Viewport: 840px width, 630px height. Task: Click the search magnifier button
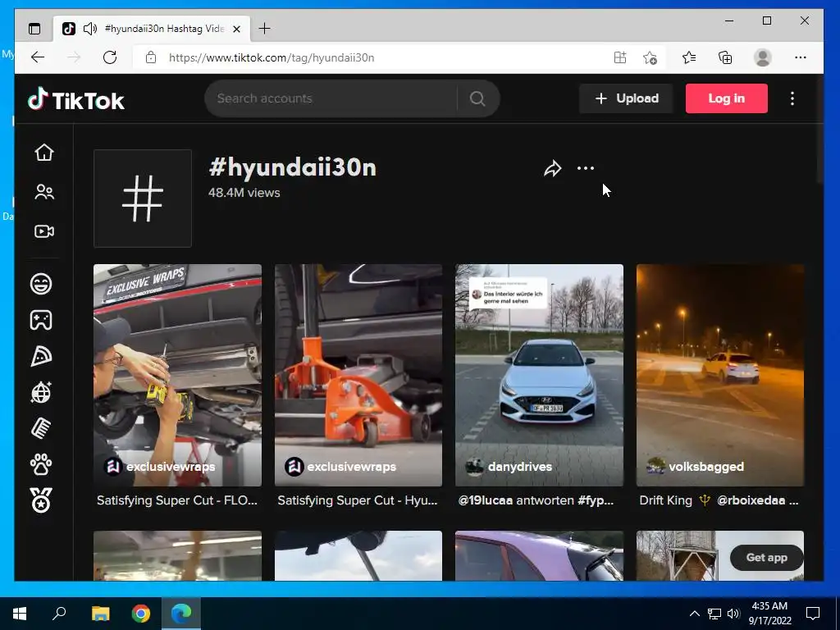tap(477, 98)
